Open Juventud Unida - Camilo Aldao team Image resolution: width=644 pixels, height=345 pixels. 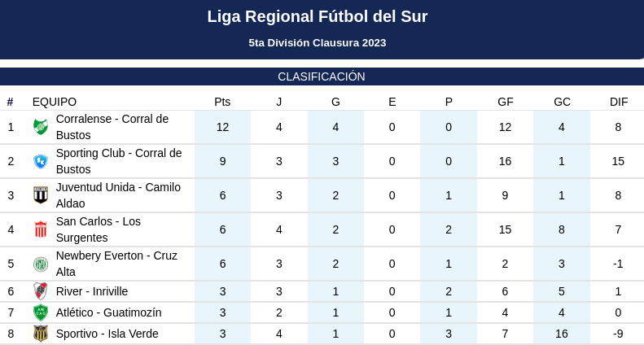[118, 195]
